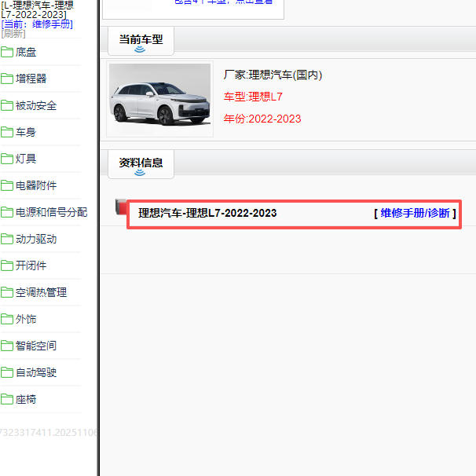
Task: Click the folder icon beside 车身
Action: [7, 132]
